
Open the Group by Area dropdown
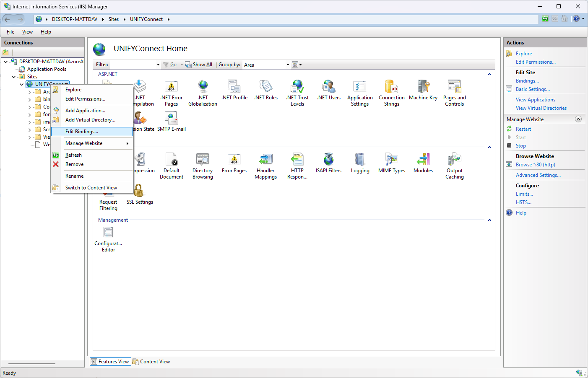coord(288,65)
